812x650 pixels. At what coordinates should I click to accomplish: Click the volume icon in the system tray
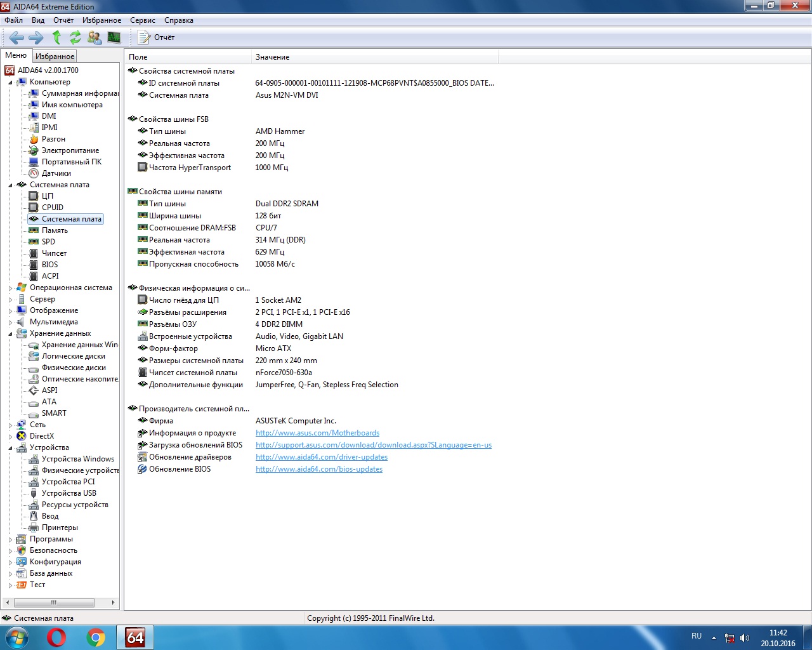(745, 638)
